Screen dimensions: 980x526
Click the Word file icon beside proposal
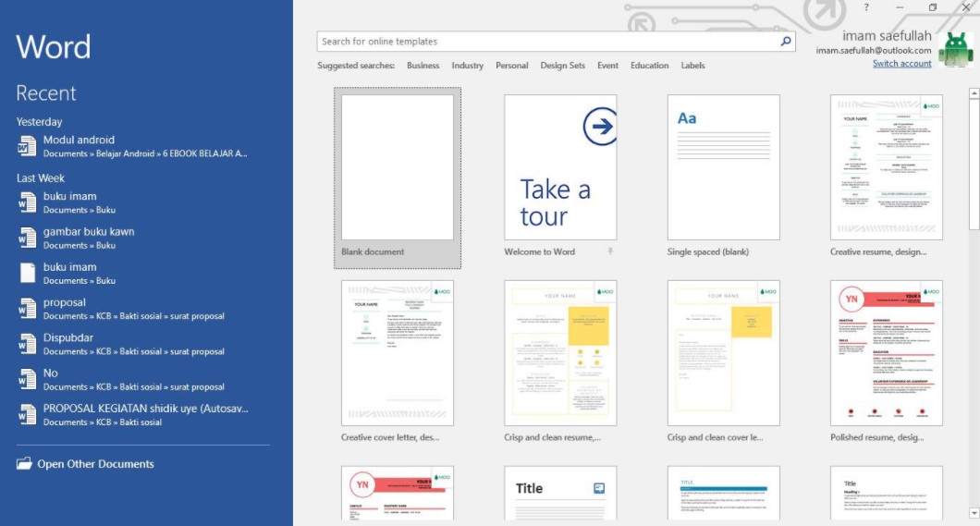pyautogui.click(x=27, y=309)
